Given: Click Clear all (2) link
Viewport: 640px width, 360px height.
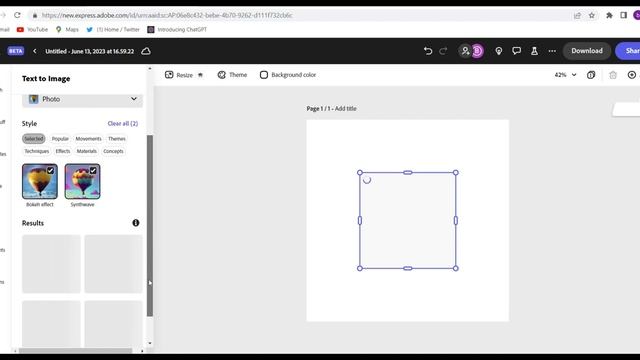Looking at the screenshot, I should 123,123.
